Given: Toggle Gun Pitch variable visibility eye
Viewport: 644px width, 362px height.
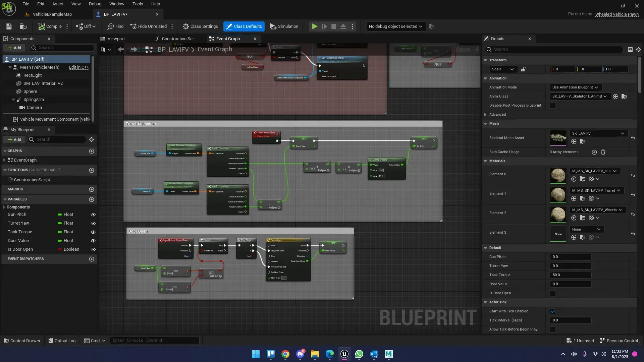Looking at the screenshot, I should tap(93, 215).
